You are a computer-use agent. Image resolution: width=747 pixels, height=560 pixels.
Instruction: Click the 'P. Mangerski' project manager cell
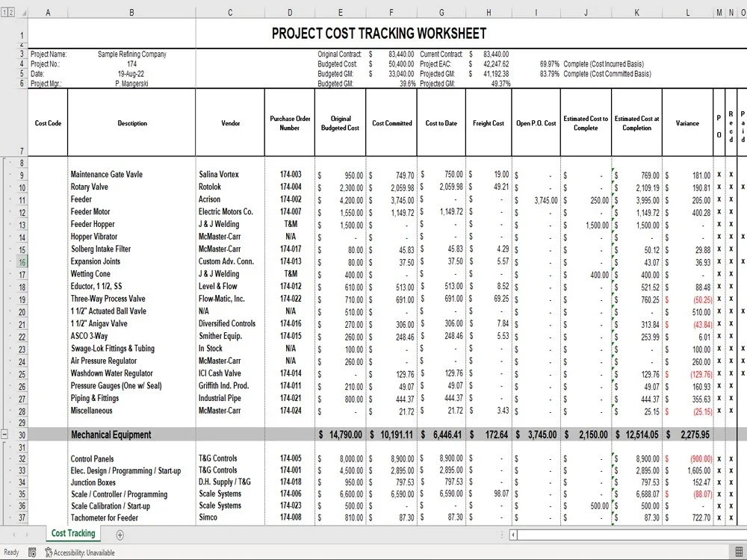coord(132,84)
